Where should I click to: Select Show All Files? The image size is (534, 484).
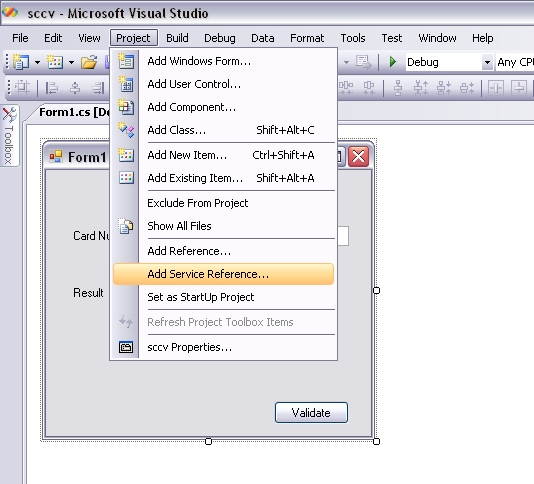pos(223,226)
